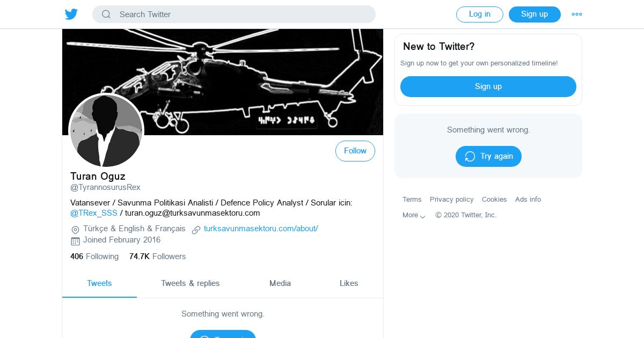View the 74.7K Followers list
Screen dimensions: 644x338
tap(158, 256)
